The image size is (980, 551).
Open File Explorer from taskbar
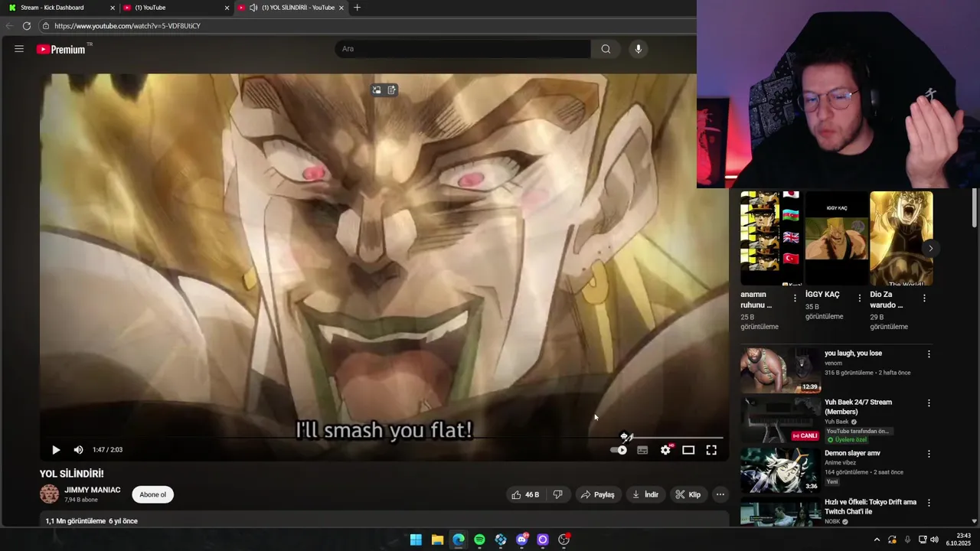point(437,540)
